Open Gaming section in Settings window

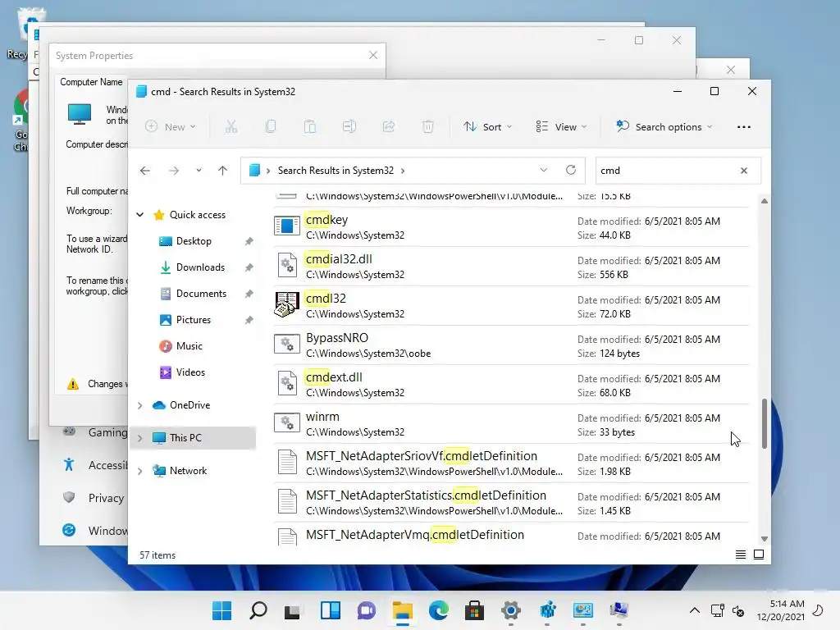pos(107,432)
